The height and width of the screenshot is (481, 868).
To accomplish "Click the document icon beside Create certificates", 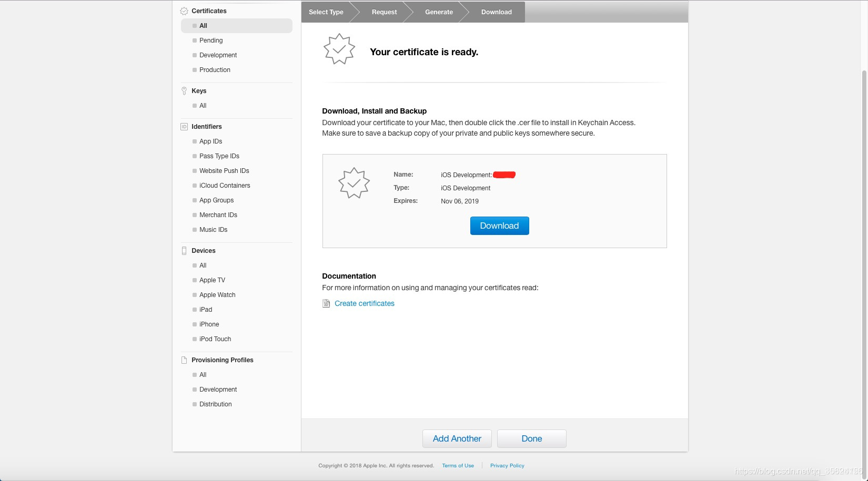I will click(x=326, y=303).
